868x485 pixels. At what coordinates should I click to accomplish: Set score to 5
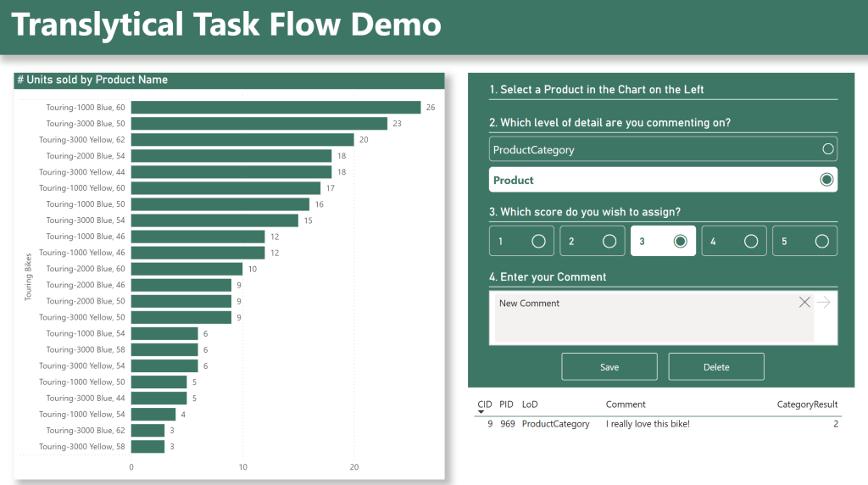click(x=804, y=241)
